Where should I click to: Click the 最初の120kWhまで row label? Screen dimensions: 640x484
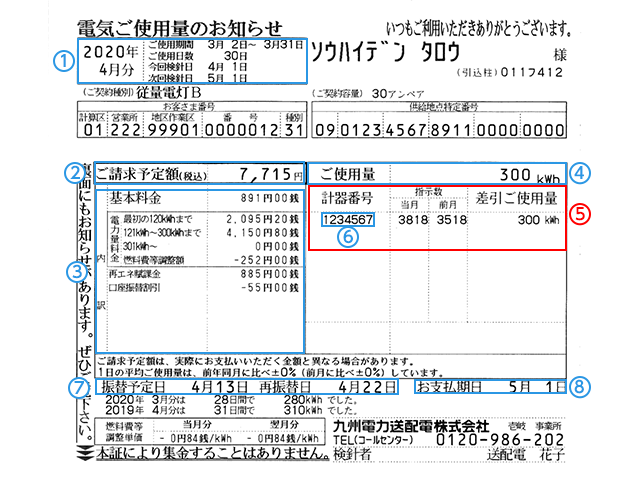[x=158, y=219]
